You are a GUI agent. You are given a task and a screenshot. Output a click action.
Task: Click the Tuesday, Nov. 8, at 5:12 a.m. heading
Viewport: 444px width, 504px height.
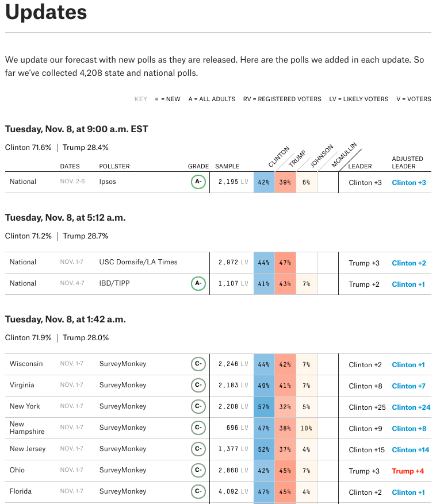(65, 218)
